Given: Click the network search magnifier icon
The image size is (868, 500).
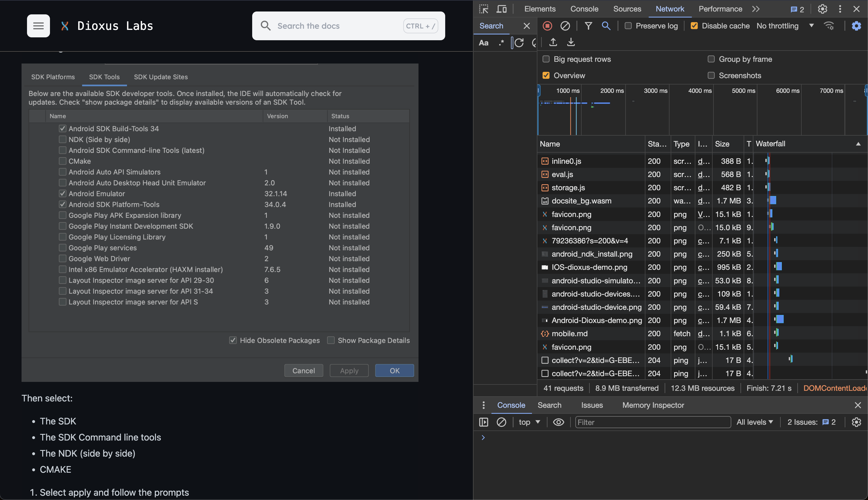Looking at the screenshot, I should coord(606,26).
